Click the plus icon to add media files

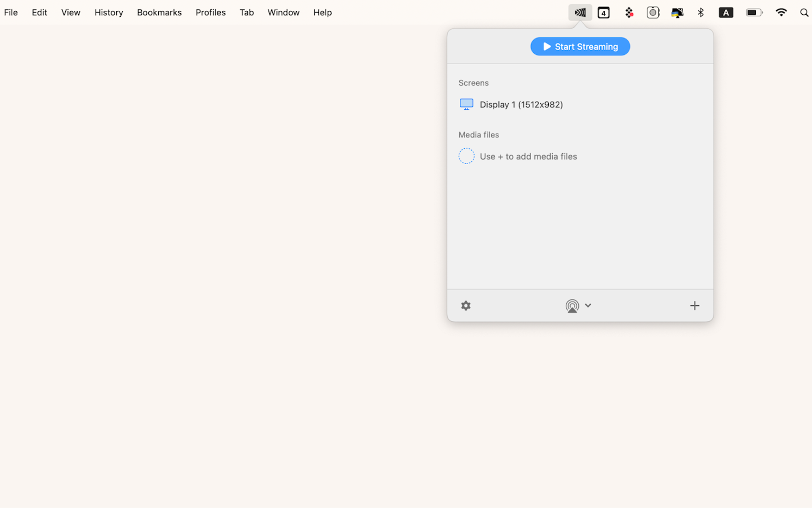pos(694,305)
